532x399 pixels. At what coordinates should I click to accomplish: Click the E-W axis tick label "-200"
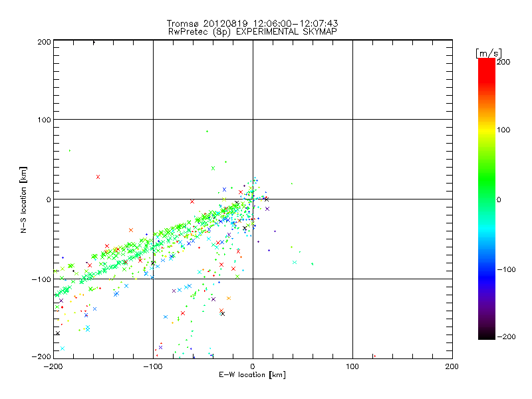(53, 366)
